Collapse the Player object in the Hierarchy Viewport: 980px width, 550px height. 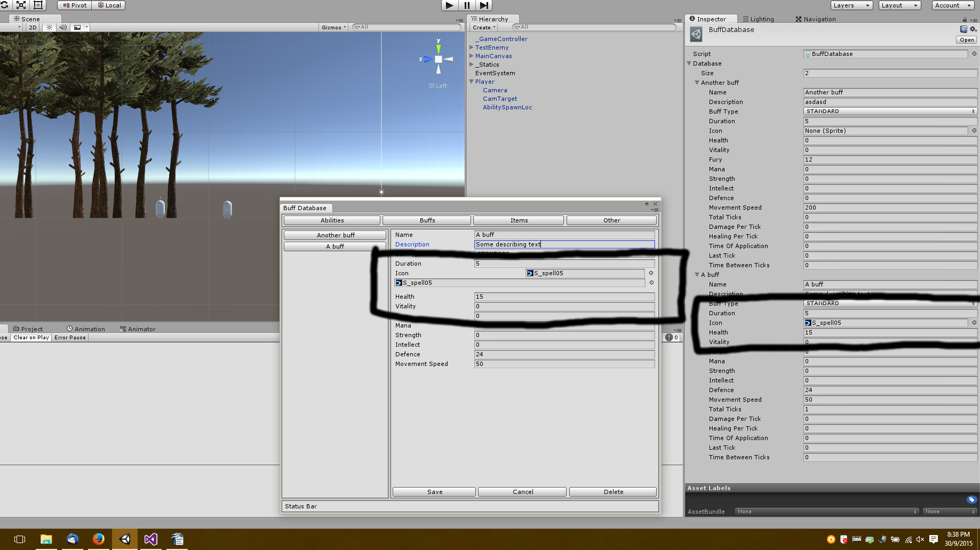(x=471, y=82)
